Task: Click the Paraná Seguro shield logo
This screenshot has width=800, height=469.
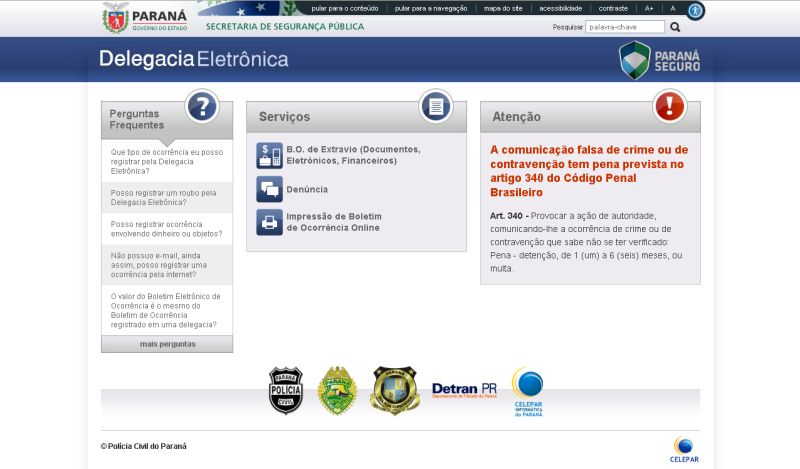Action: click(660, 60)
